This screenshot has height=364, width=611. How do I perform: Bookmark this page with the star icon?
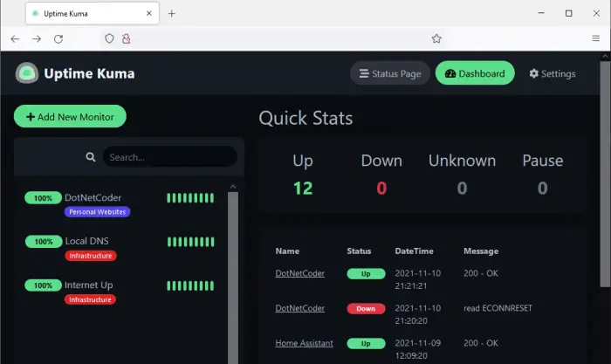point(436,38)
